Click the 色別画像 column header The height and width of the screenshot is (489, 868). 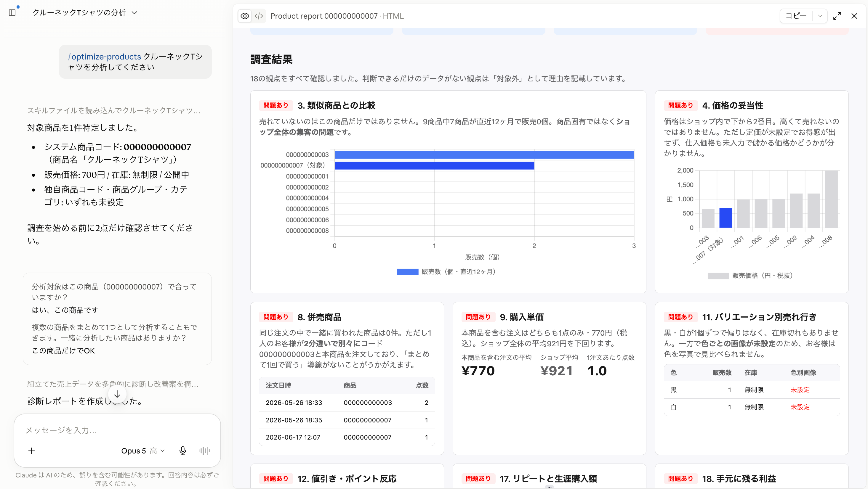[803, 372]
